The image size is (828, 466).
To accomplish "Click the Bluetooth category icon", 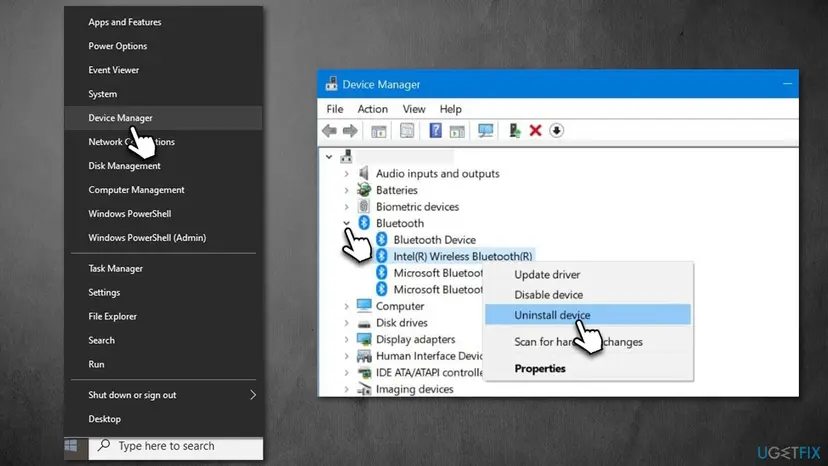I will point(364,223).
